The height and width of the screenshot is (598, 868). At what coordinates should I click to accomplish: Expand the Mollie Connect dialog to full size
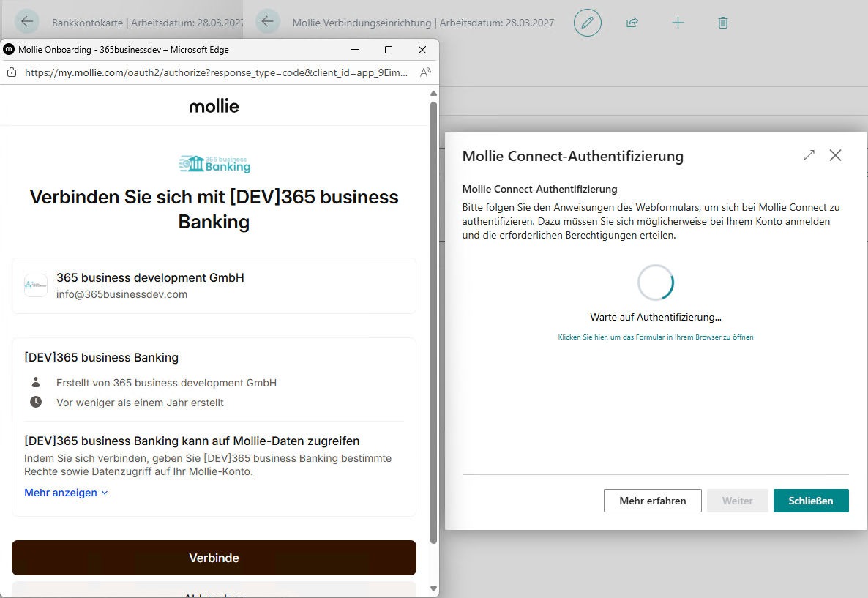click(x=809, y=155)
